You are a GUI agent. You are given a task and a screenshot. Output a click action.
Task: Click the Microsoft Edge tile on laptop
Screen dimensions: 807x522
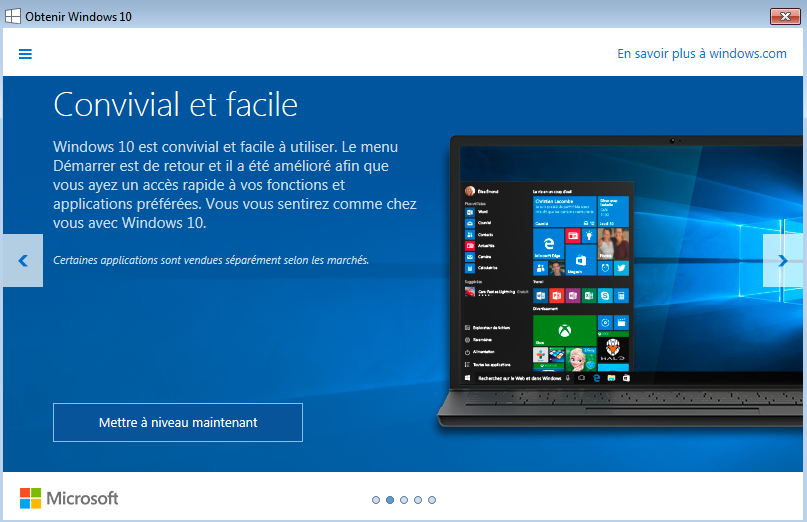(549, 244)
